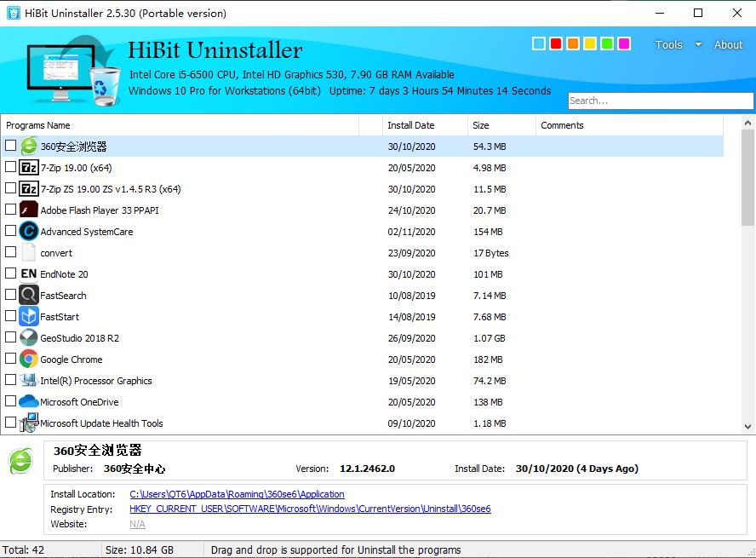
Task: Tick the checkbox for 7-Zip ZS 19.00
Action: [10, 187]
